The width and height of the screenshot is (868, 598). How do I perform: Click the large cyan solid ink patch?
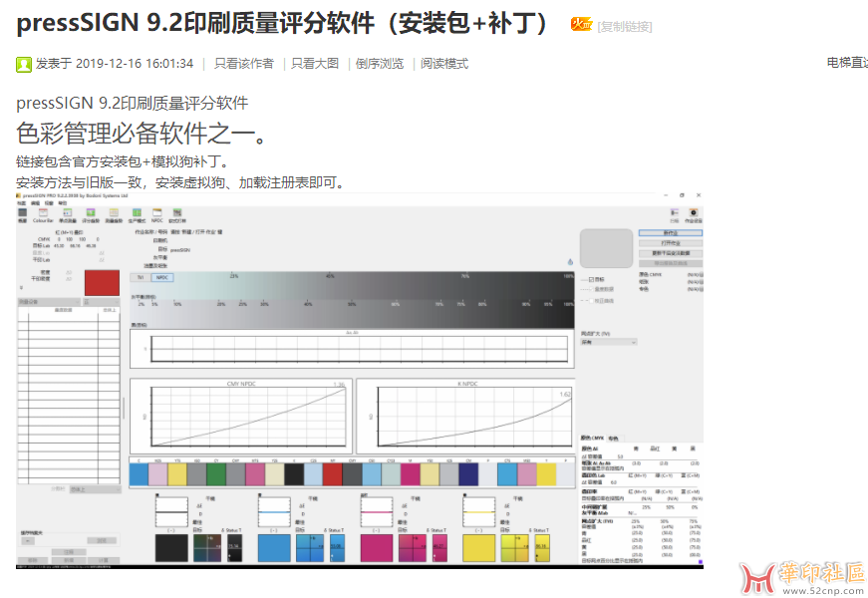pos(274,548)
